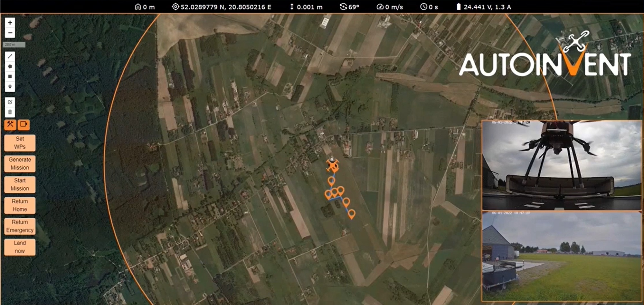Click the Set WPs button
Image resolution: width=644 pixels, height=305 pixels.
pos(20,143)
